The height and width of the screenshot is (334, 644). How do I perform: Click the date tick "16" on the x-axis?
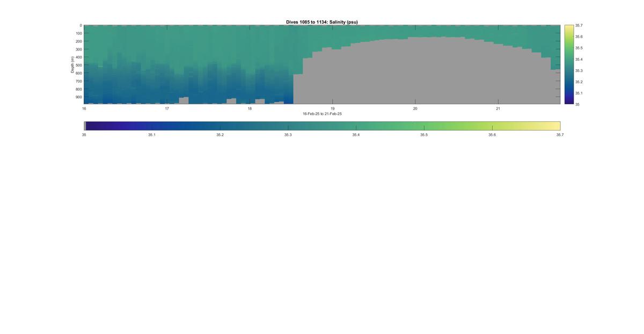tap(84, 108)
